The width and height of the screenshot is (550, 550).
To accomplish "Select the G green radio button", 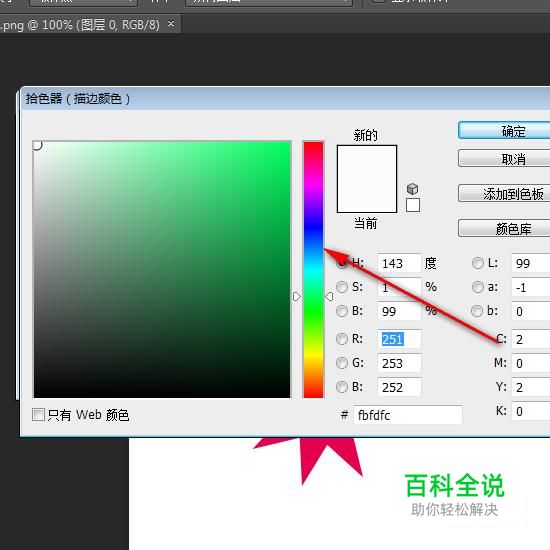I will (x=342, y=363).
